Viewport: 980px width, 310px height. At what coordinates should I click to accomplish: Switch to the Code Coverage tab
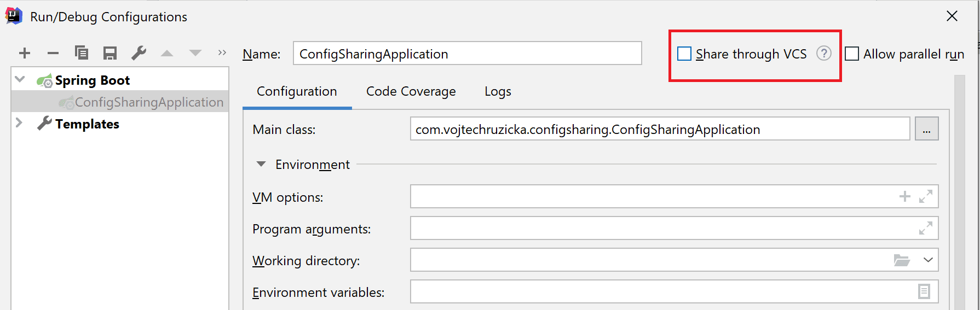point(411,91)
